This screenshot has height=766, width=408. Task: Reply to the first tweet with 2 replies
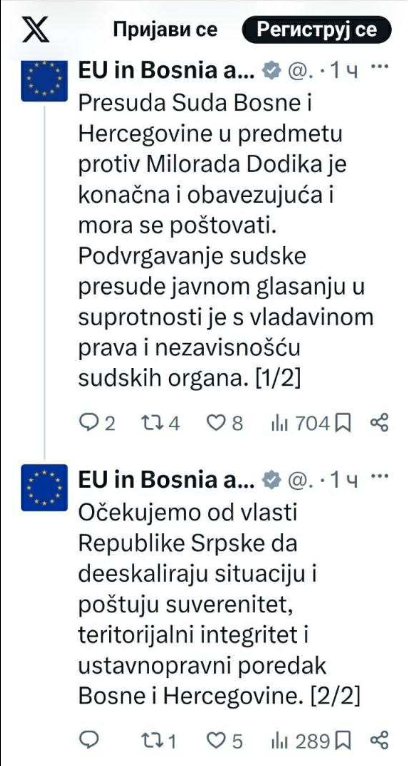point(97,423)
